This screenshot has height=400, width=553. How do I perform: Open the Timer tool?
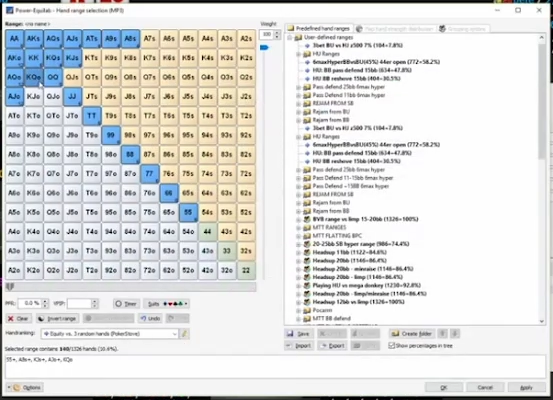coord(127,304)
